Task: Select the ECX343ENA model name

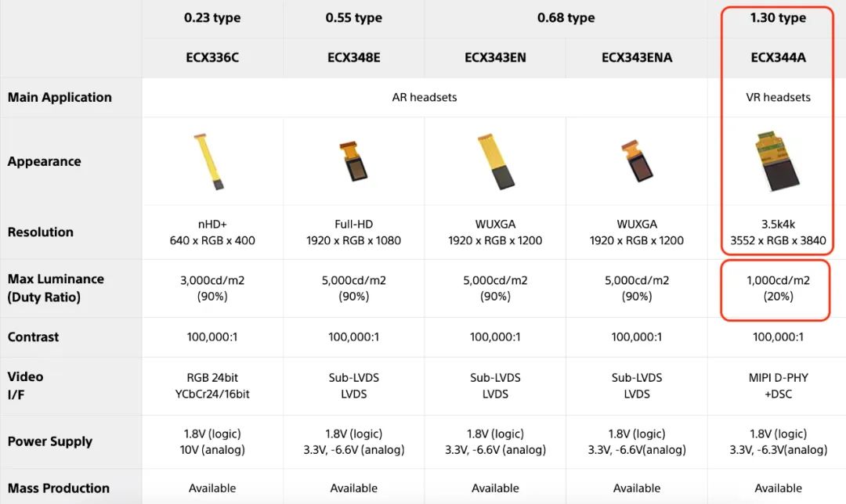Action: click(x=637, y=57)
